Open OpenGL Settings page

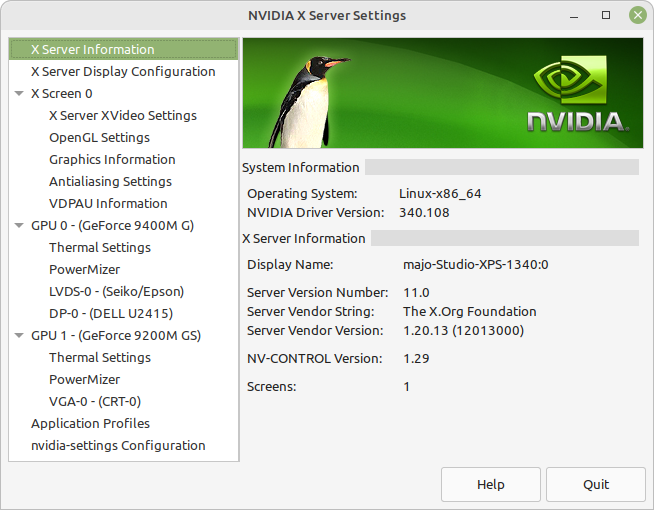click(x=100, y=138)
